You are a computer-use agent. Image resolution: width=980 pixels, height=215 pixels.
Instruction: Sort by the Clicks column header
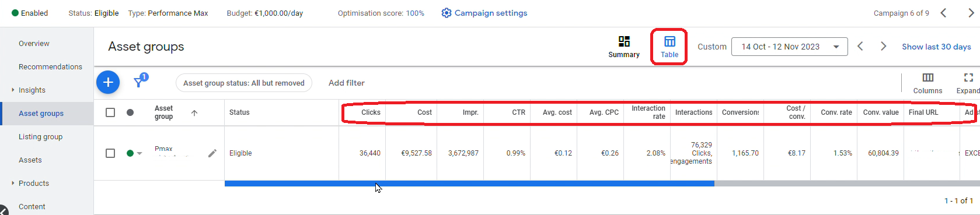371,112
